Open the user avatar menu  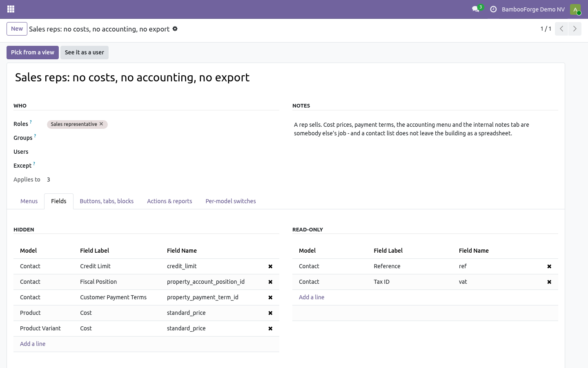tap(575, 9)
